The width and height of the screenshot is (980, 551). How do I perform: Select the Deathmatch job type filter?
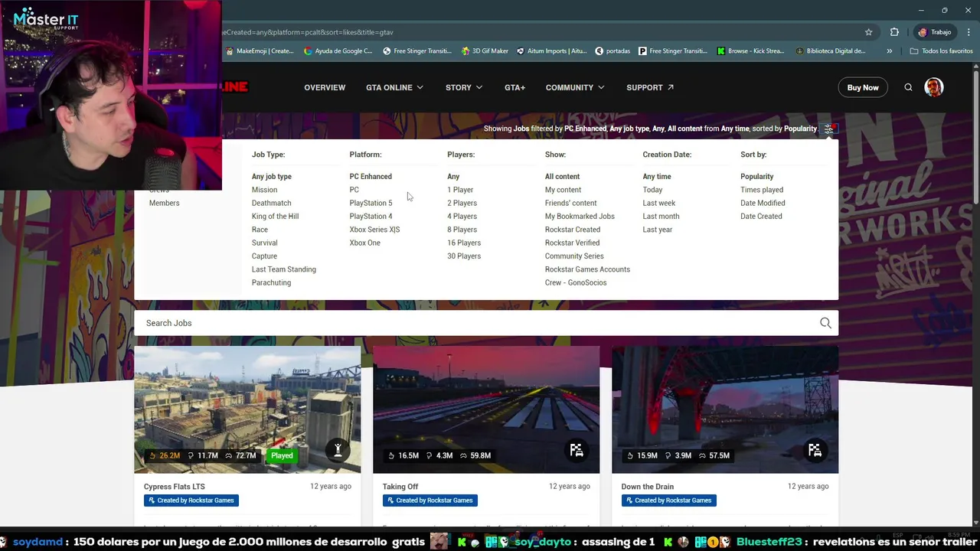tap(271, 203)
